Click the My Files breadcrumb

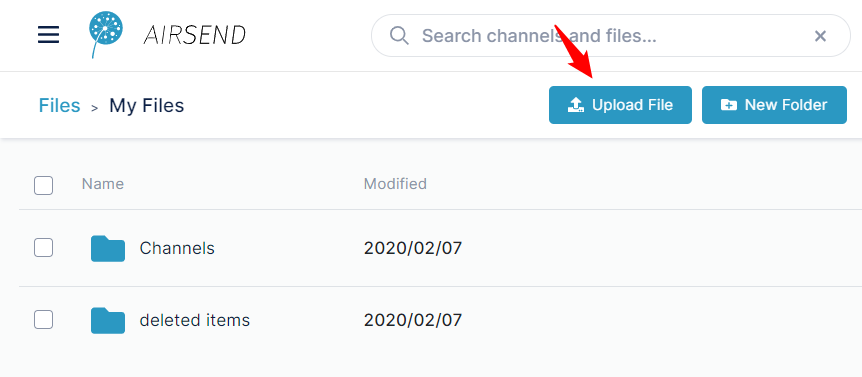click(147, 105)
